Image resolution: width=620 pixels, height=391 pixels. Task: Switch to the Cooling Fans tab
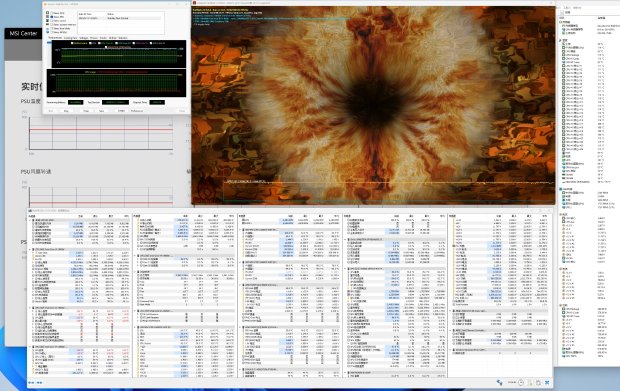click(x=70, y=38)
